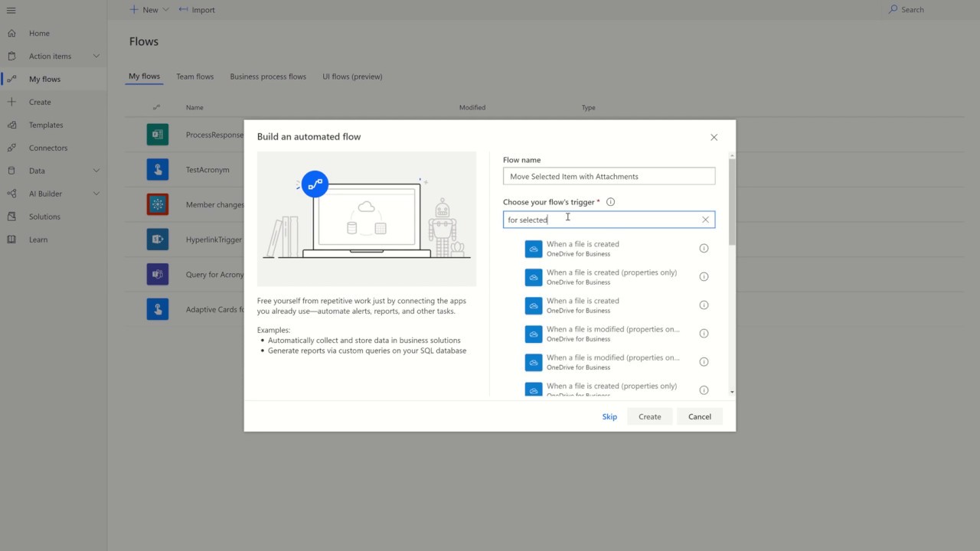Click the TestAcronym flow button icon

coord(158,170)
